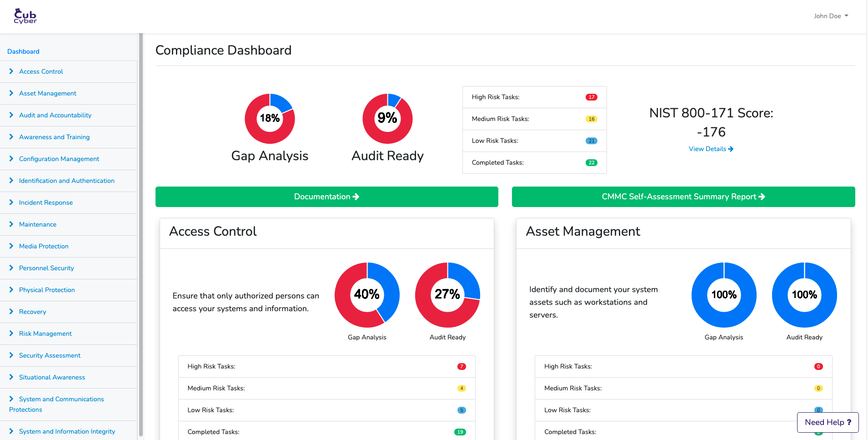Open the Dashboard sidebar link
868x440 pixels.
(23, 51)
